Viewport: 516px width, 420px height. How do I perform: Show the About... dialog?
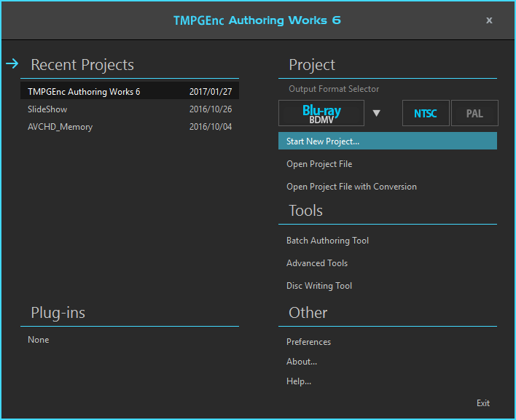(302, 362)
